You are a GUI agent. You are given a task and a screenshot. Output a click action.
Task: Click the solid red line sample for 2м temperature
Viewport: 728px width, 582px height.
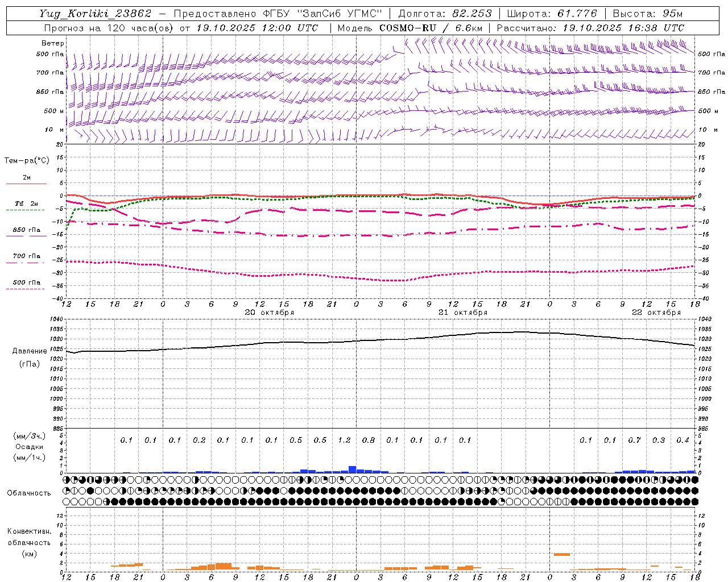click(x=26, y=184)
